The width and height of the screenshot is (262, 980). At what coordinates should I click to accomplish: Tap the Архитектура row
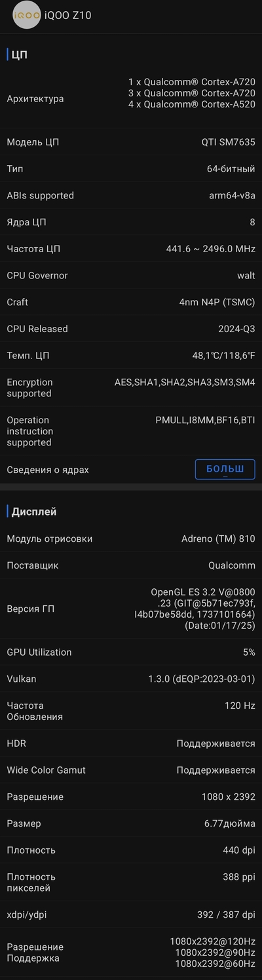point(131,99)
